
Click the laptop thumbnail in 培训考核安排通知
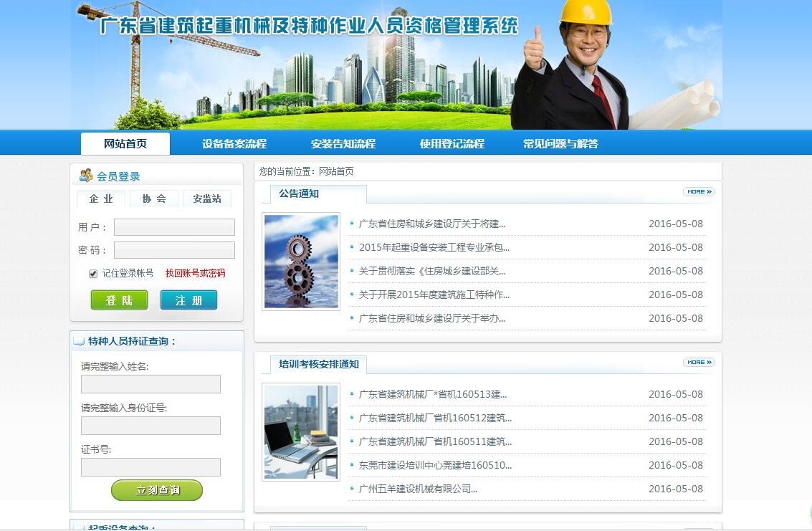click(301, 431)
